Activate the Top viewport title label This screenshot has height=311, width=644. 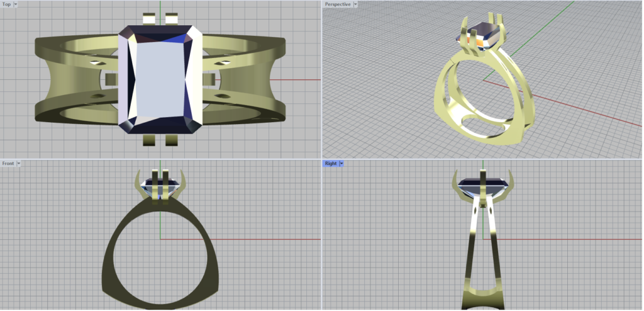coord(6,4)
